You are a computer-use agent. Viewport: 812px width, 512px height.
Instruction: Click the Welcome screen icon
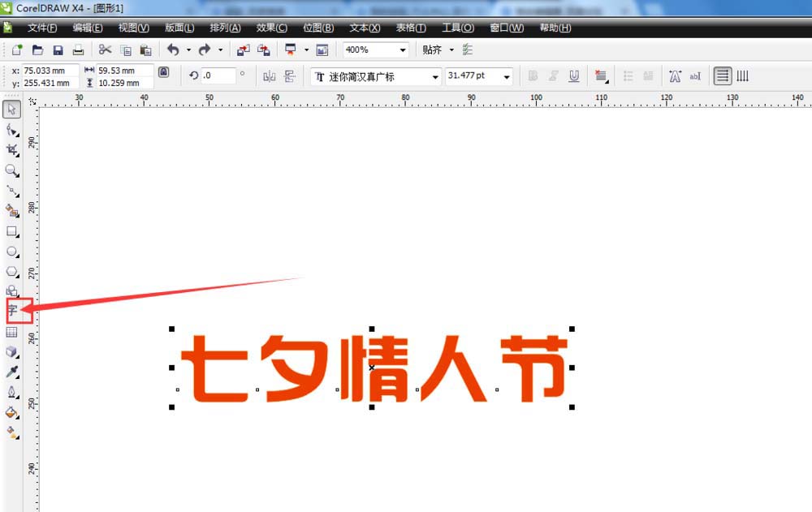click(x=322, y=49)
